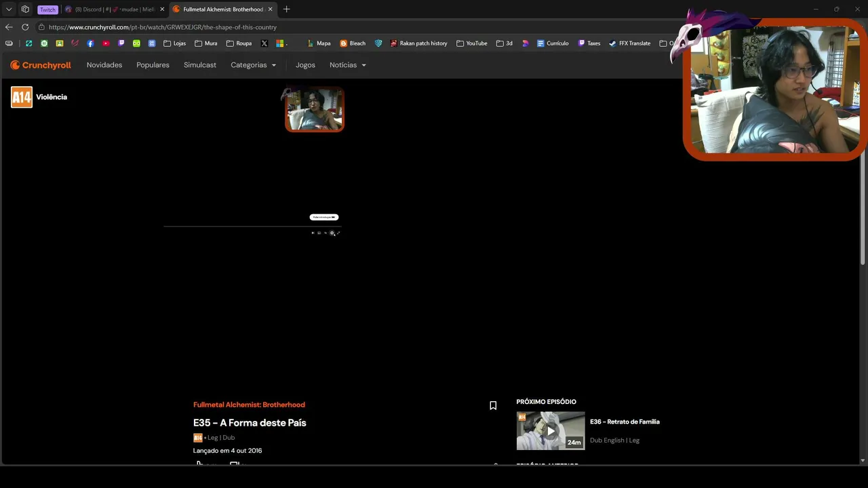868x488 pixels.
Task: Click the PRÓXIMO EPISÓDIO heading
Action: [546, 402]
